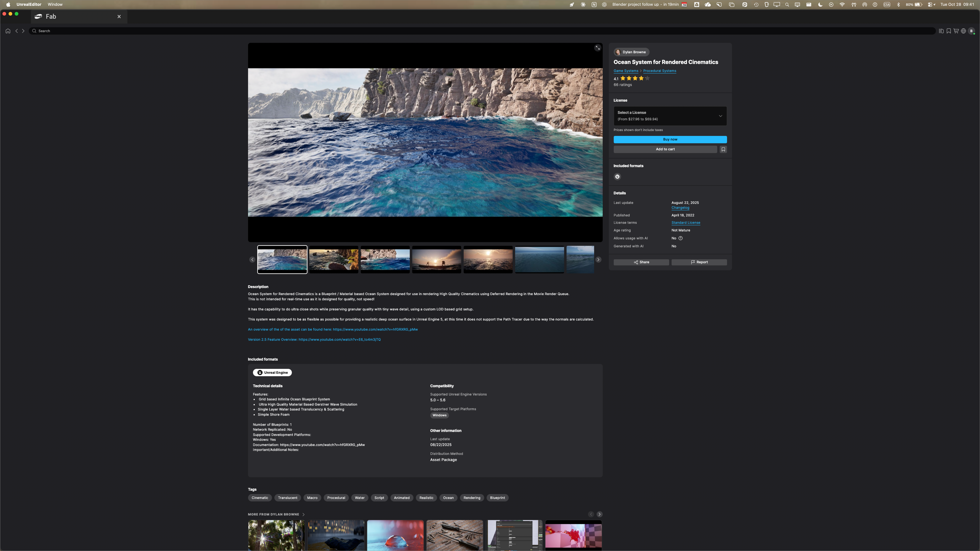Viewport: 980px width, 551px height.
Task: Filter by Cinematic tag
Action: (260, 498)
